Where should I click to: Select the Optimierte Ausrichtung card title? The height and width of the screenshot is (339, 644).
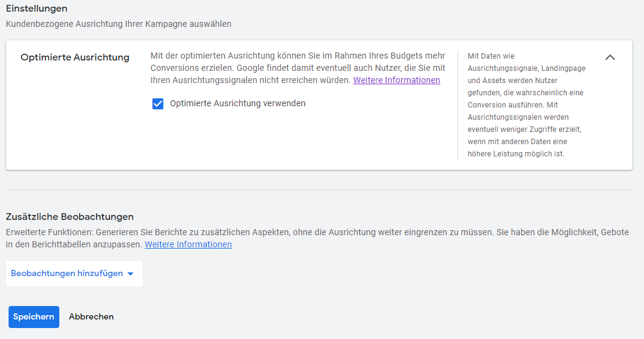pos(75,57)
